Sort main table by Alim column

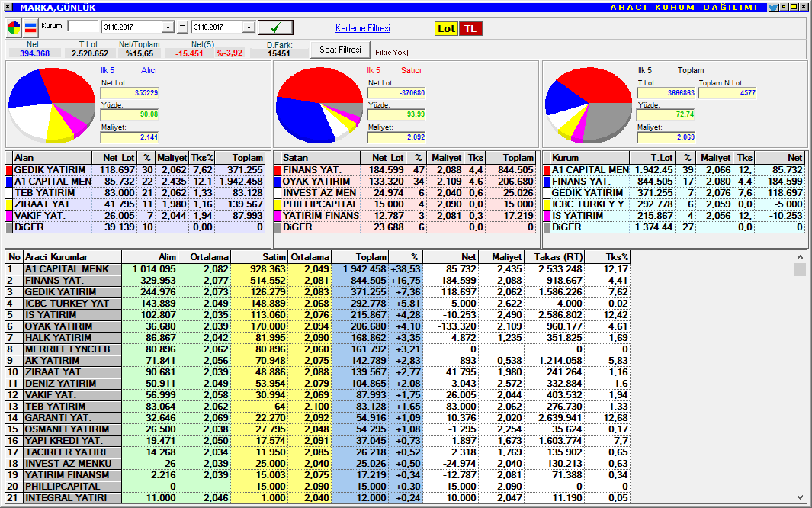click(150, 257)
